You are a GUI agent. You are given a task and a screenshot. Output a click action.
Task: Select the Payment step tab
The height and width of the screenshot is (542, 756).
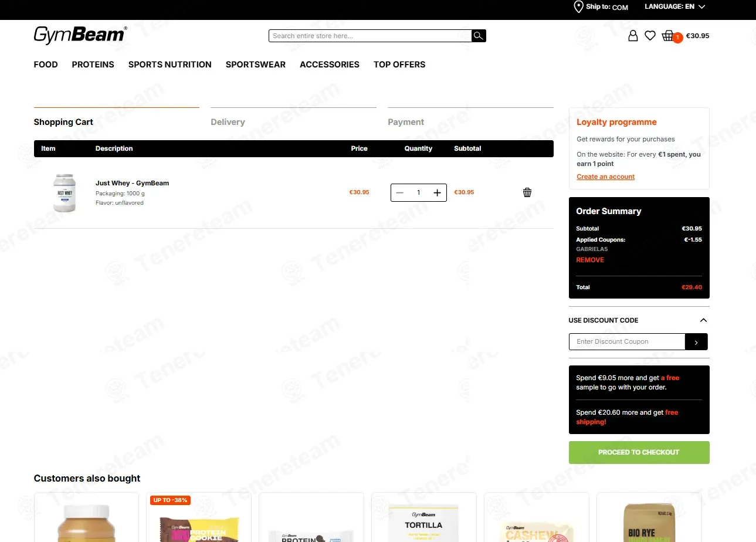[406, 122]
